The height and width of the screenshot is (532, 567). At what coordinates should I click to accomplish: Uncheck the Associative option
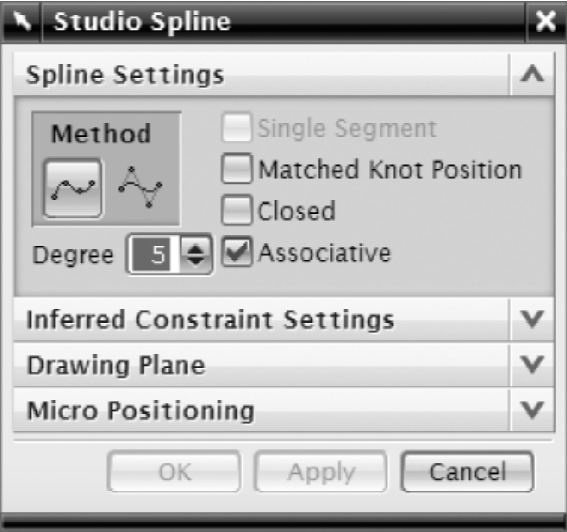237,252
